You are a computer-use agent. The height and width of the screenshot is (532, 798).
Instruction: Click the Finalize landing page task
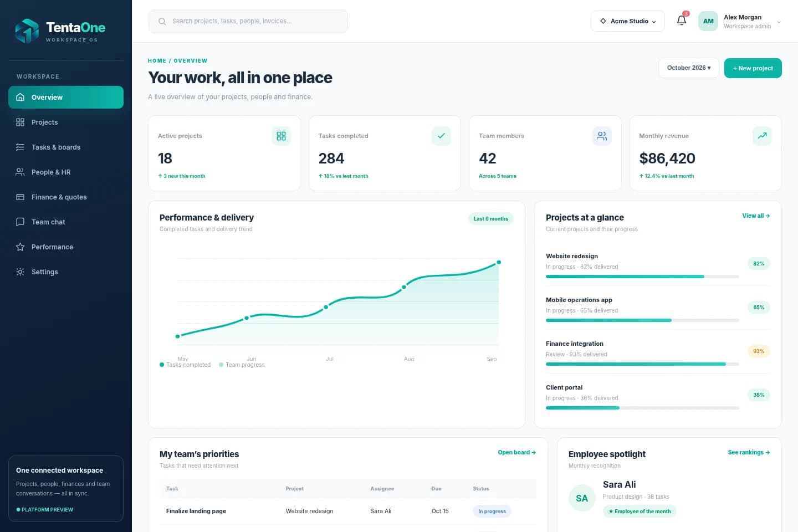[x=196, y=511]
